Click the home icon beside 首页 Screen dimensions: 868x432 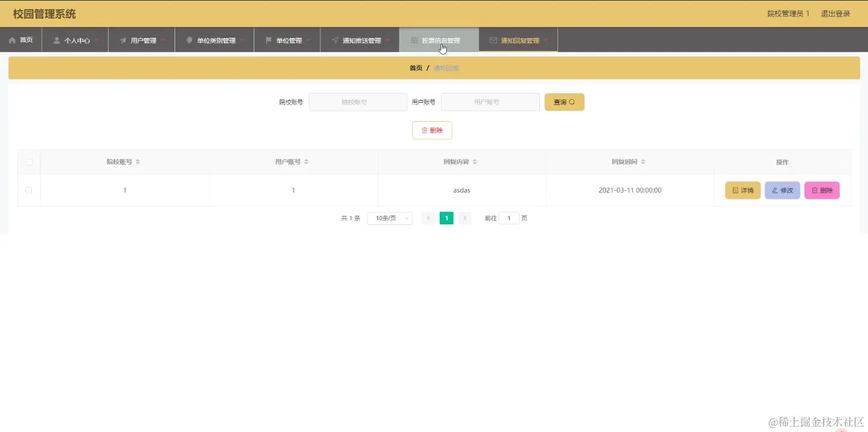pyautogui.click(x=12, y=40)
